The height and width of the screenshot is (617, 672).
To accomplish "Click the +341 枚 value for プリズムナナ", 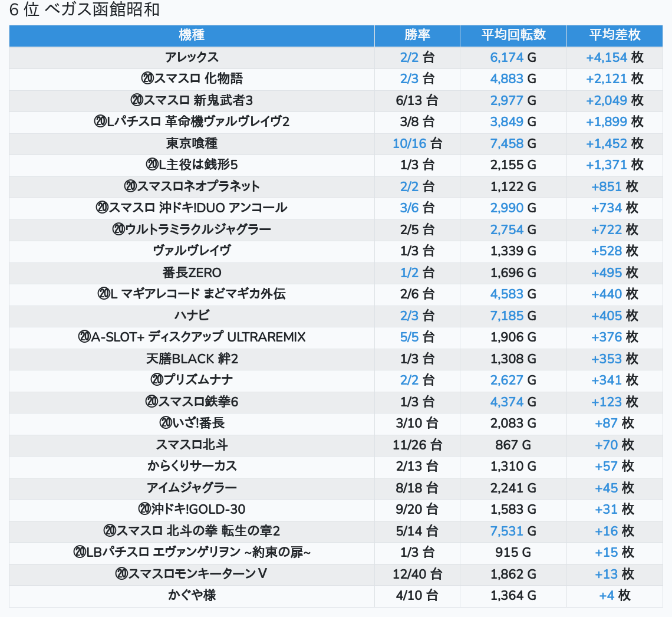I will [x=614, y=380].
